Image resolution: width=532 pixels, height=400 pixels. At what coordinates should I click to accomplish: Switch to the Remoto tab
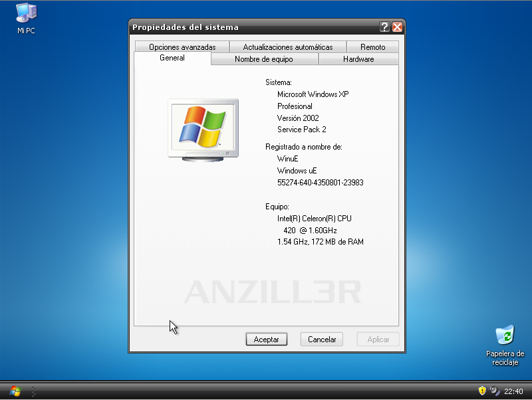[x=373, y=47]
